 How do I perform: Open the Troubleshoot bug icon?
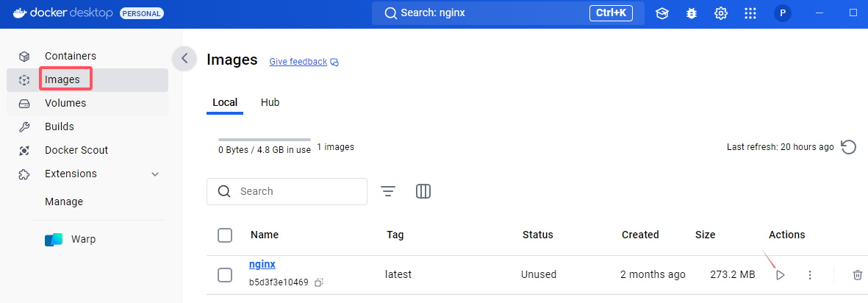pyautogui.click(x=692, y=13)
